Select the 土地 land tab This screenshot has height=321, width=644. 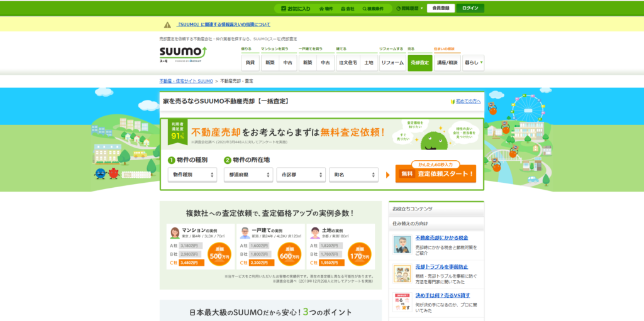tap(369, 63)
